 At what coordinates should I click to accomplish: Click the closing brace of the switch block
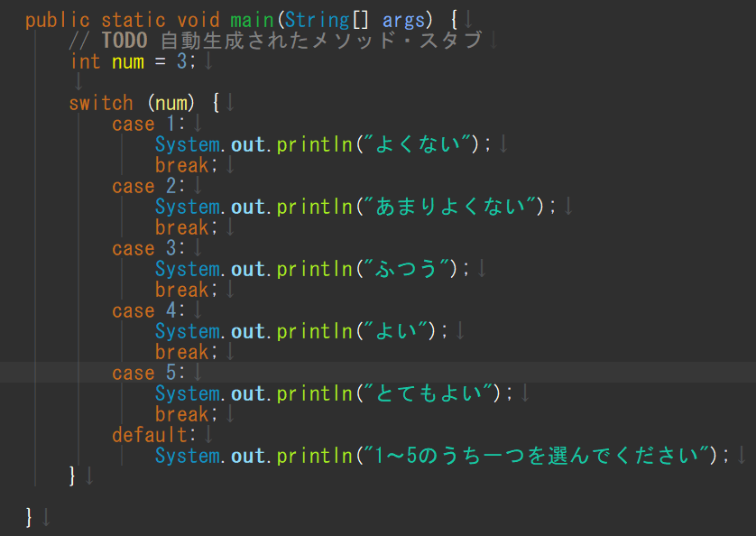(x=72, y=476)
